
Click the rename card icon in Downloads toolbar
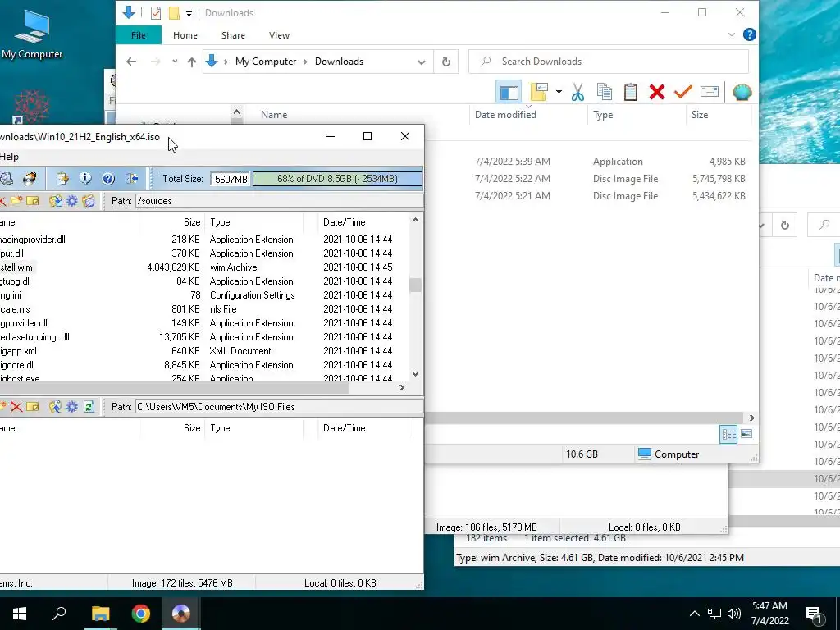(710, 92)
